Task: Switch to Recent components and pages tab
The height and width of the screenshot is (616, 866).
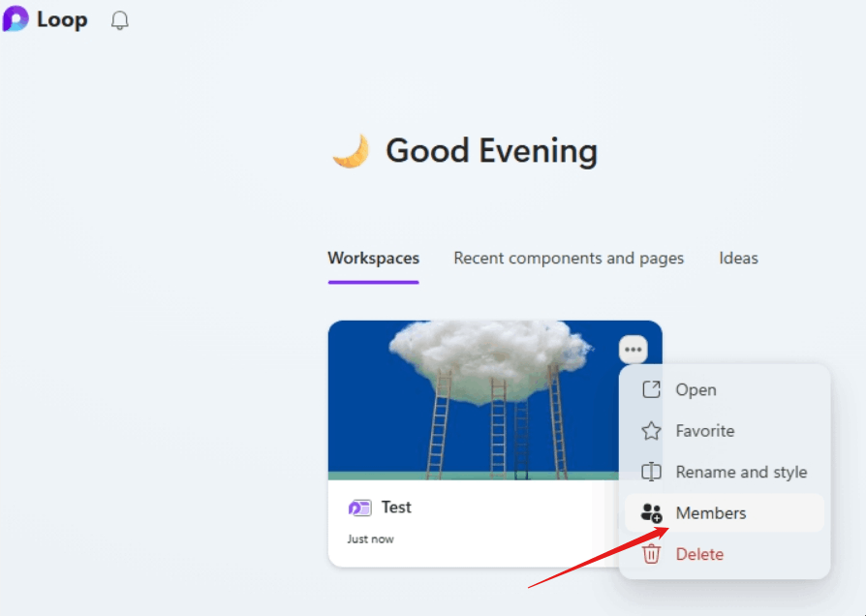Action: tap(569, 259)
